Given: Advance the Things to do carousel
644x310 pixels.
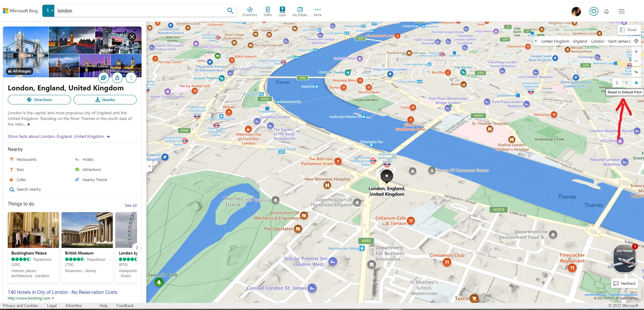Looking at the screenshot, I should click(x=136, y=247).
